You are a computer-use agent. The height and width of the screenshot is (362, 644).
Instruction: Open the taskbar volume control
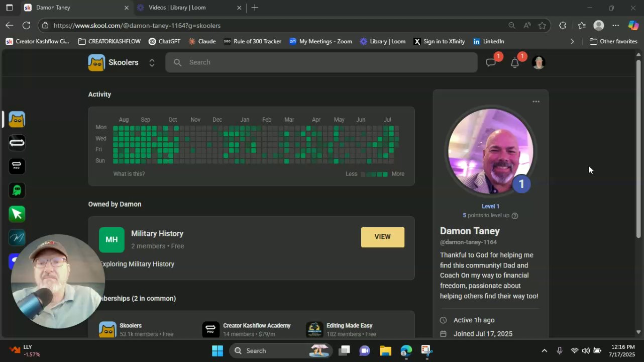[585, 350]
